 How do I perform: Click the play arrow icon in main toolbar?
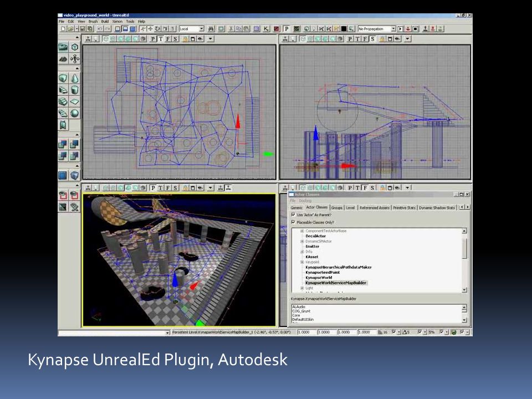tap(400, 29)
